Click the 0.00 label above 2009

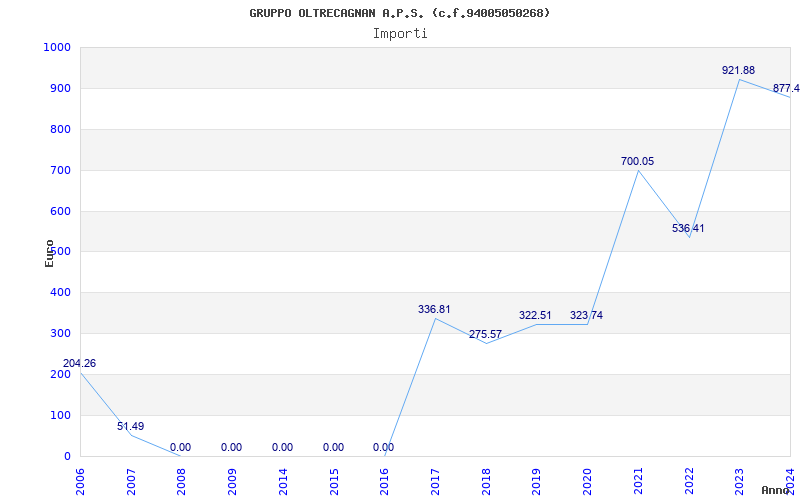[231, 447]
